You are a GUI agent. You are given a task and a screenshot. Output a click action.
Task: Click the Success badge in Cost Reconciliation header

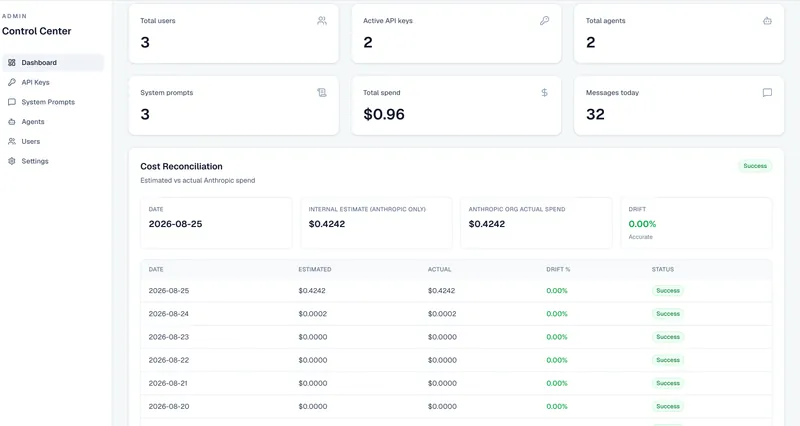[755, 166]
